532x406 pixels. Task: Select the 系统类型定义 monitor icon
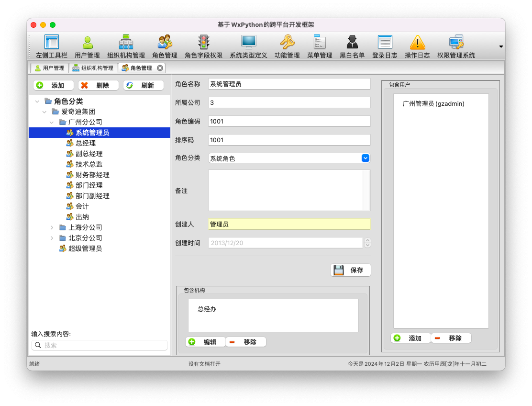click(248, 43)
